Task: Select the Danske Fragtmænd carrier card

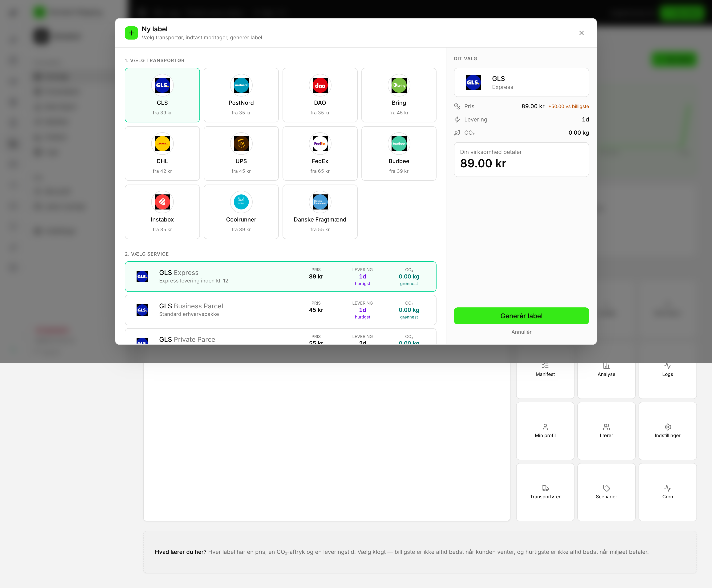Action: tap(320, 212)
